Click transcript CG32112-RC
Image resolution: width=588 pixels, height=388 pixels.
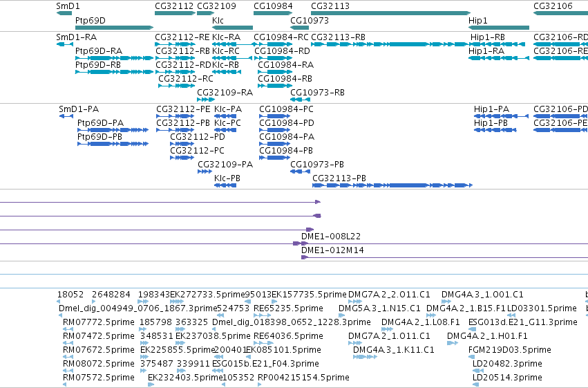point(177,86)
